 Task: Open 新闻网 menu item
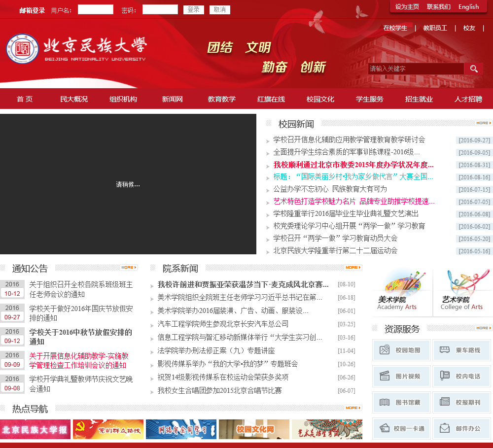tap(172, 99)
